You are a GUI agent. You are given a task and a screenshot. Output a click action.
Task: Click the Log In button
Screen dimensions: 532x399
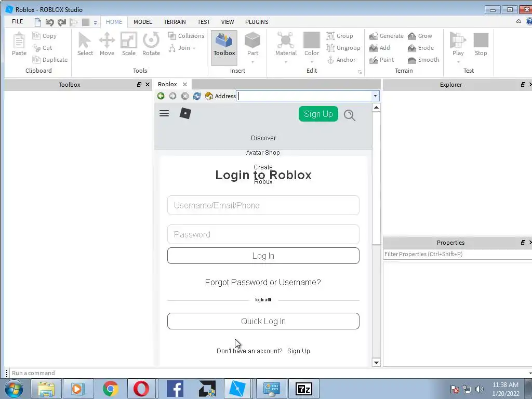263,256
